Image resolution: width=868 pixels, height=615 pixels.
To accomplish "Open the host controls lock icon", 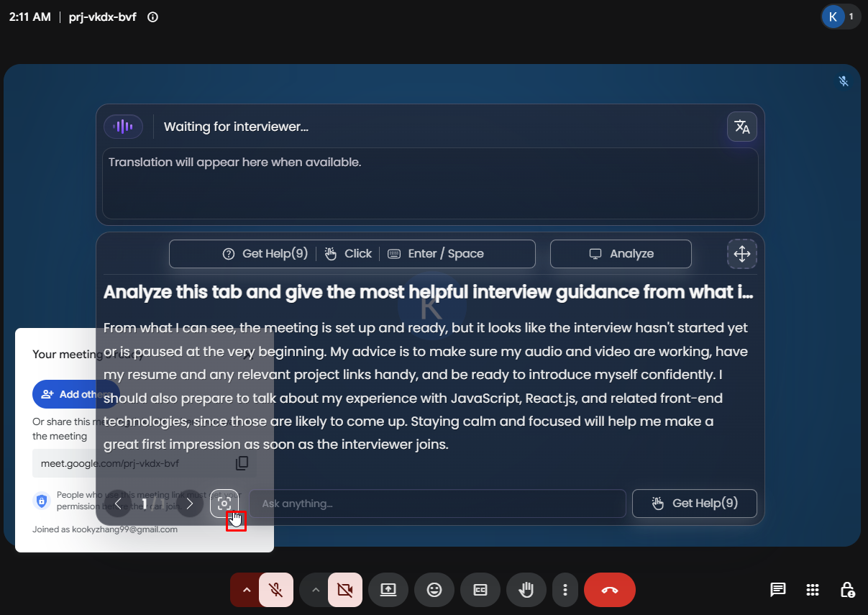I will click(848, 590).
